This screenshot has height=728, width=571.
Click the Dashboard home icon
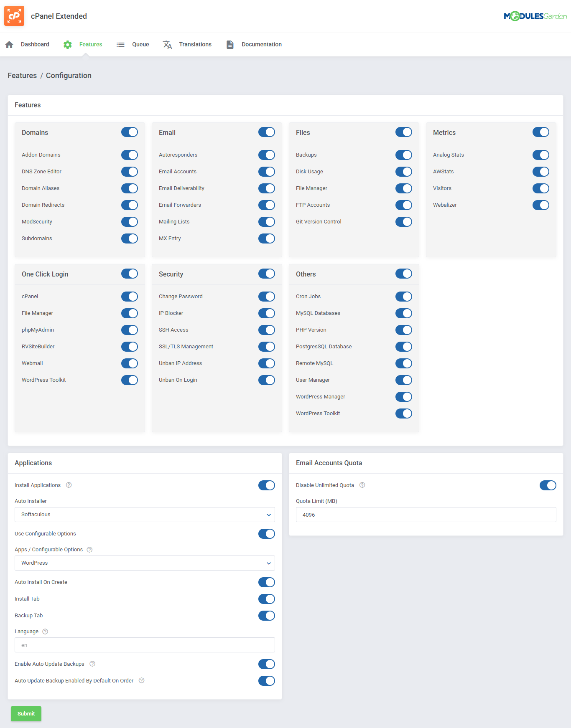tap(9, 45)
